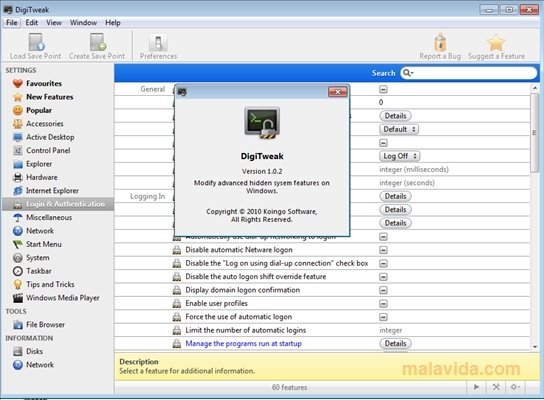Click the scrollbar up arrow in list

point(535,88)
